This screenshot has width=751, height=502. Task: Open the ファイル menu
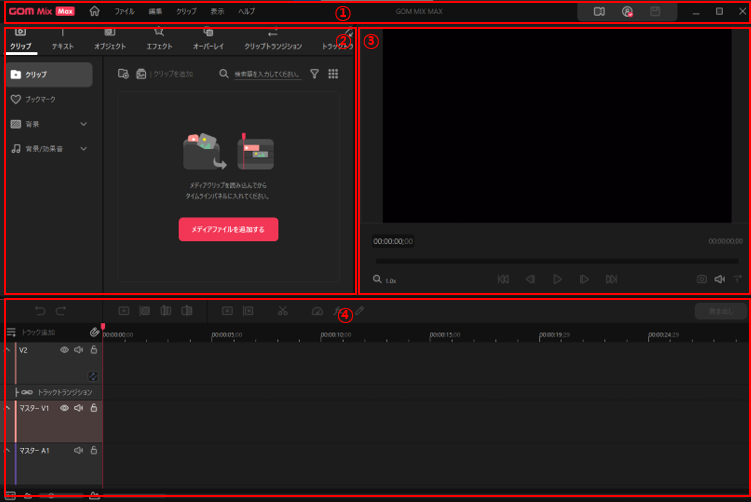(x=124, y=12)
